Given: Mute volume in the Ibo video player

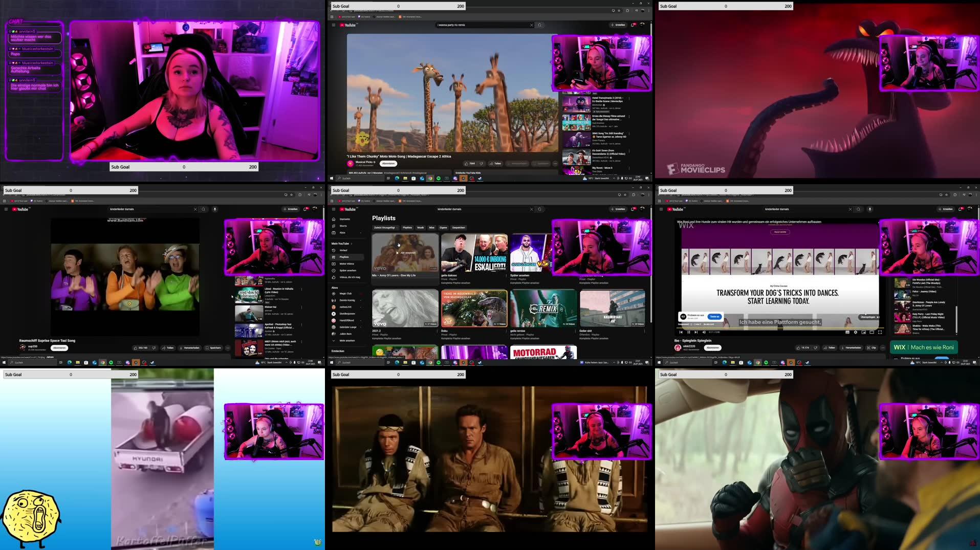Looking at the screenshot, I should tap(704, 332).
